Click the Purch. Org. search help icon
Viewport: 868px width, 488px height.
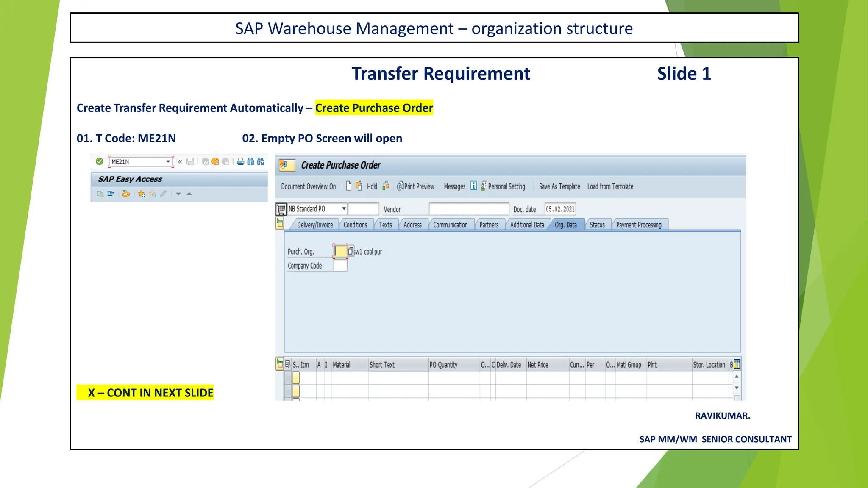coord(351,251)
